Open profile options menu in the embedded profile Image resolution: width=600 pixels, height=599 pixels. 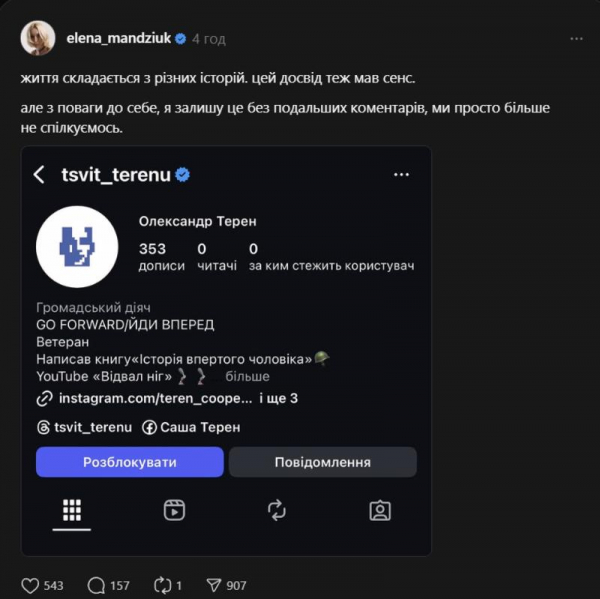click(401, 174)
